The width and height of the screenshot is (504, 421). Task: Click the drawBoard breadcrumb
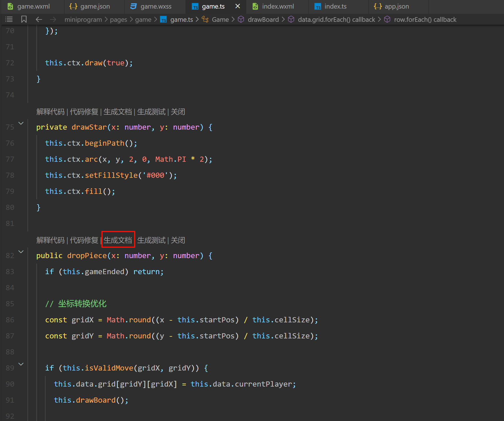pos(263,20)
